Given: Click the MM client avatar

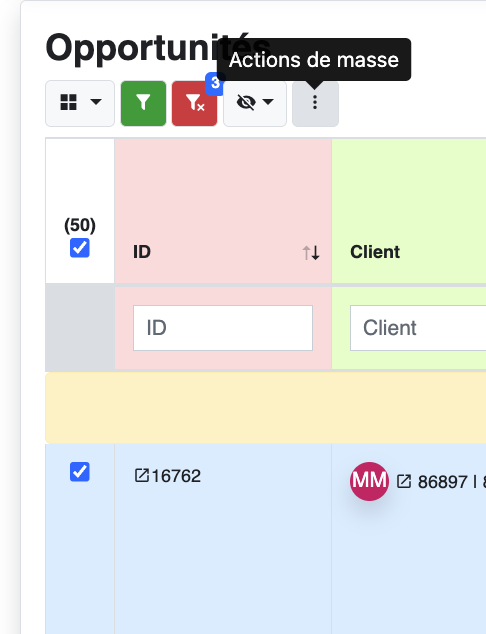Looking at the screenshot, I should pos(369,481).
